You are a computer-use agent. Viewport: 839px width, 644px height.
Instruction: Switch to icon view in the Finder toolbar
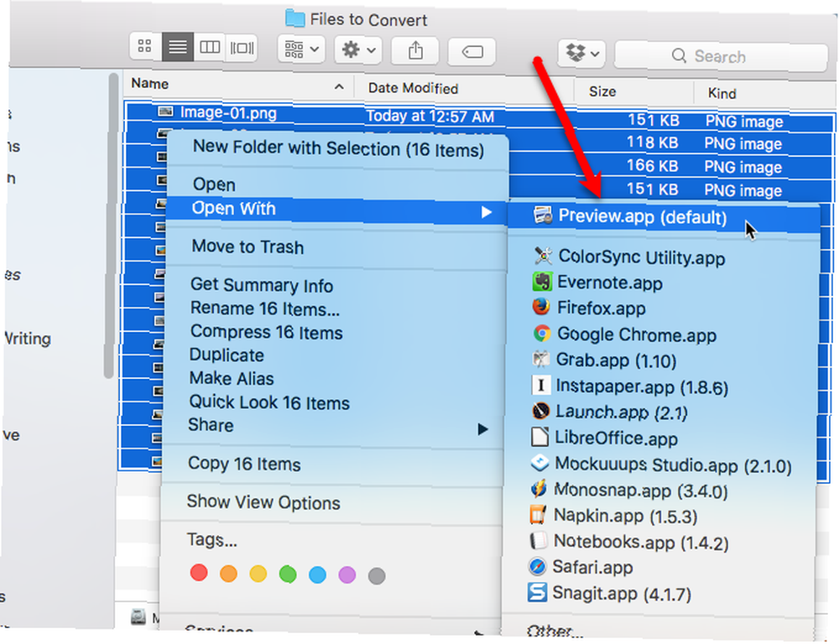[145, 46]
